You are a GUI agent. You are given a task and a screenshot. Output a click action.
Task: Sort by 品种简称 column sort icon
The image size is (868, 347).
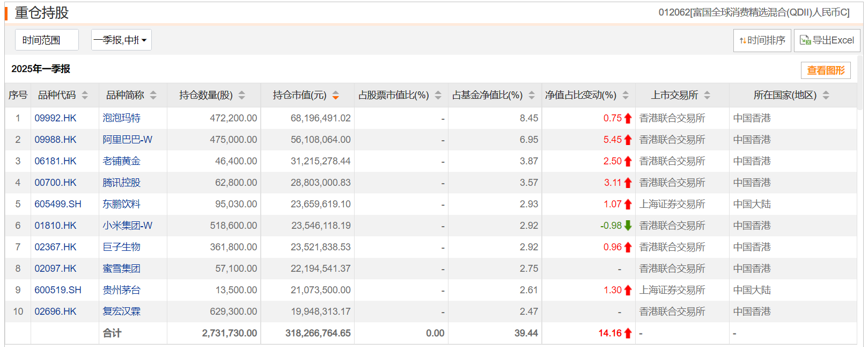(153, 95)
